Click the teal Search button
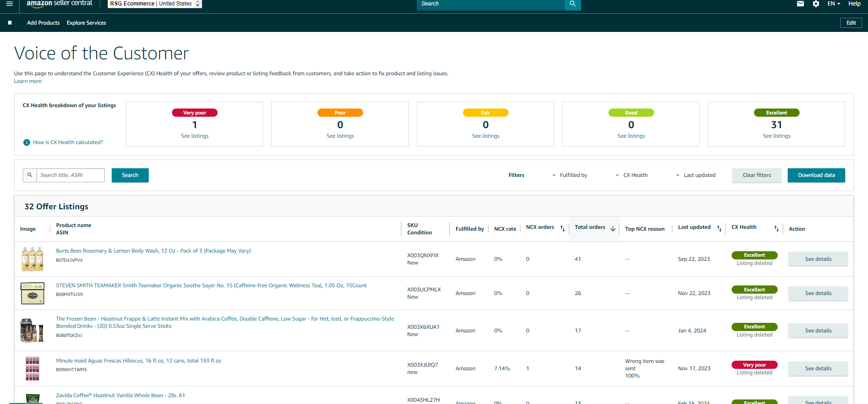The image size is (868, 404). point(130,175)
